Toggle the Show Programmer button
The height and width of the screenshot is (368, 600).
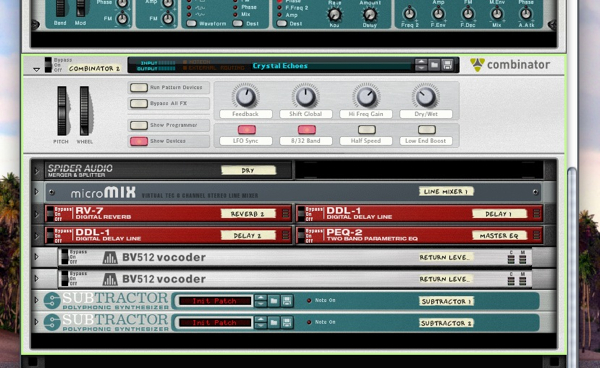(x=139, y=125)
